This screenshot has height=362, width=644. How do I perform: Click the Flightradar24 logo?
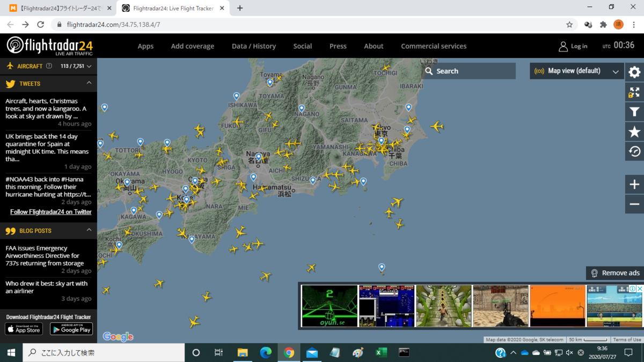pyautogui.click(x=49, y=46)
